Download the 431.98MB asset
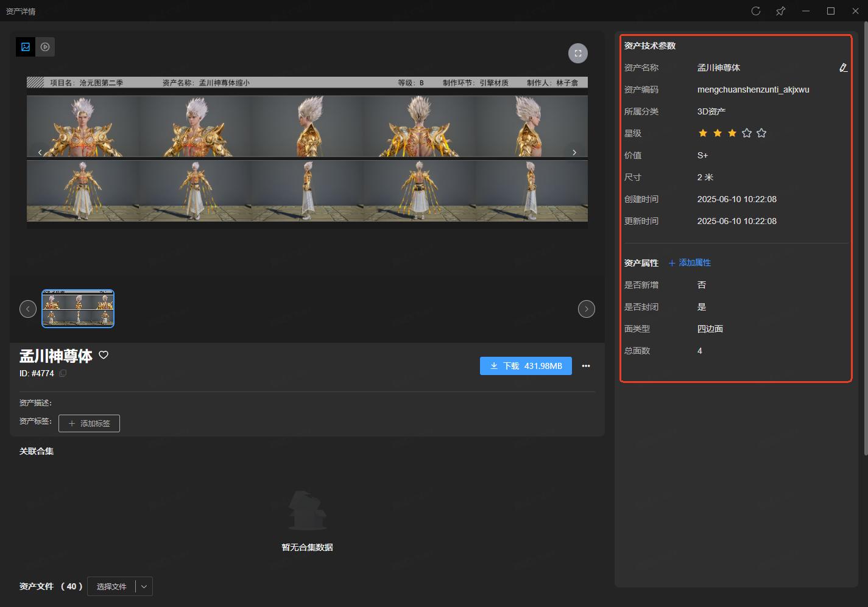The width and height of the screenshot is (868, 607). (526, 366)
